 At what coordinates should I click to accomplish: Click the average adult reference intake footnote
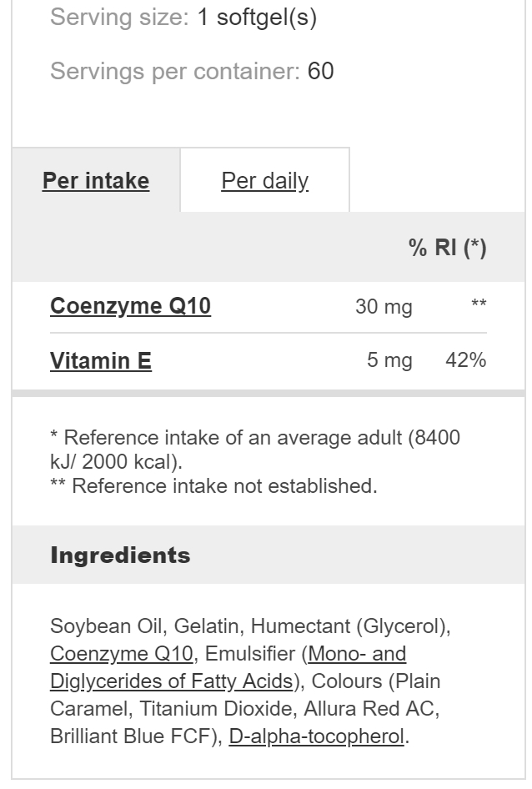[x=255, y=450]
